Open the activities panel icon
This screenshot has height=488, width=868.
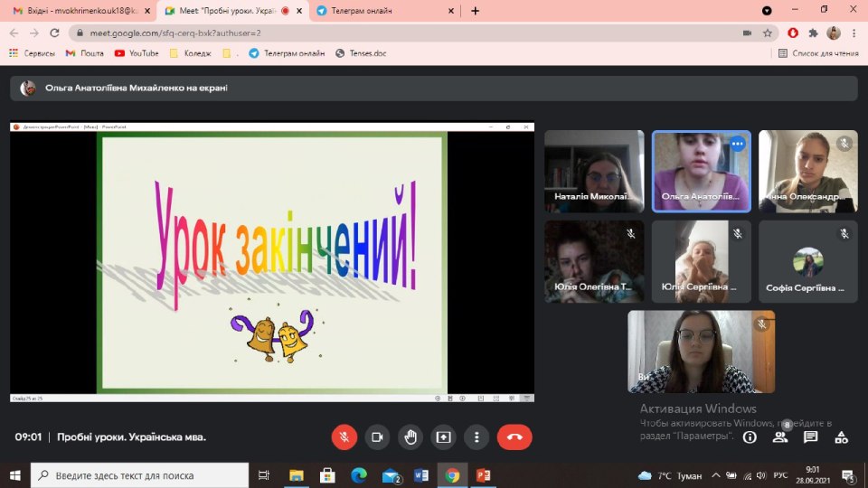click(x=842, y=436)
